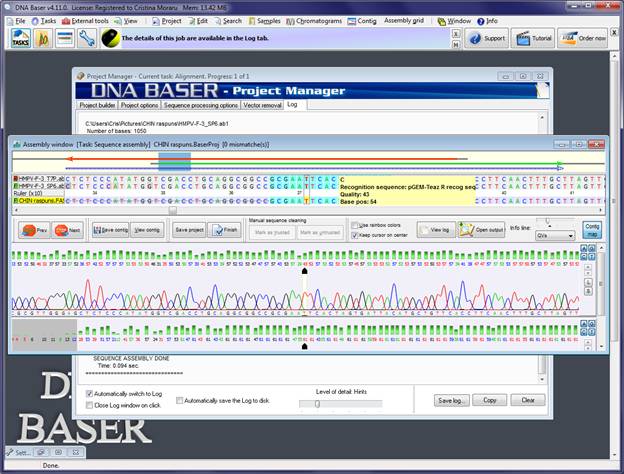Image resolution: width=624 pixels, height=474 pixels.
Task: Click the small M button beside Support
Action: click(x=456, y=44)
